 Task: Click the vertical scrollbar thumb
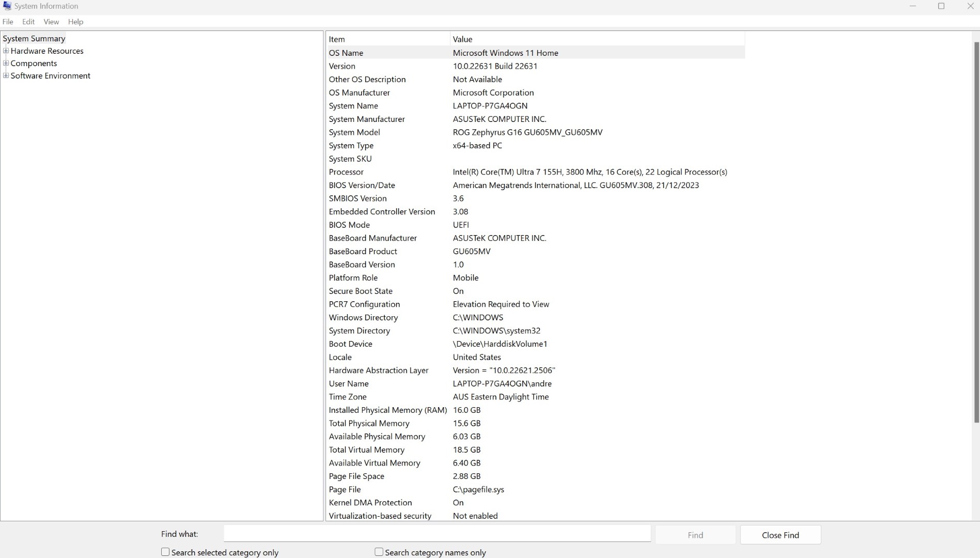976,233
